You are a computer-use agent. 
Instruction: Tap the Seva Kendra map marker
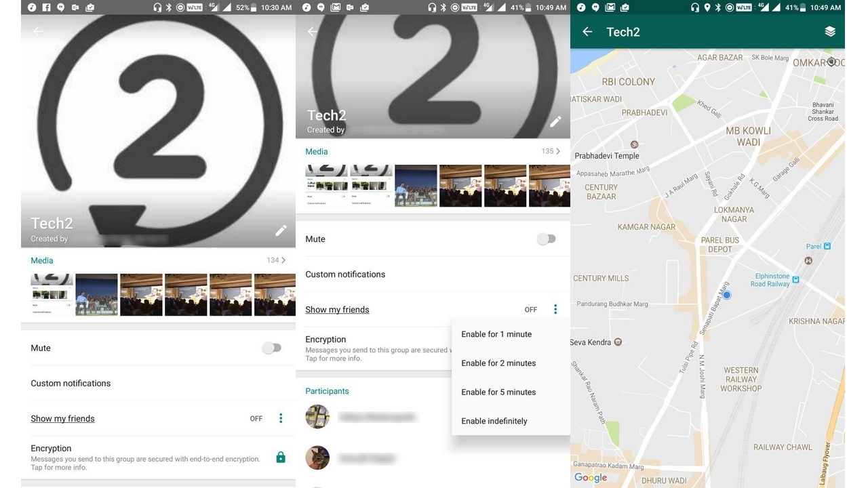pos(618,342)
